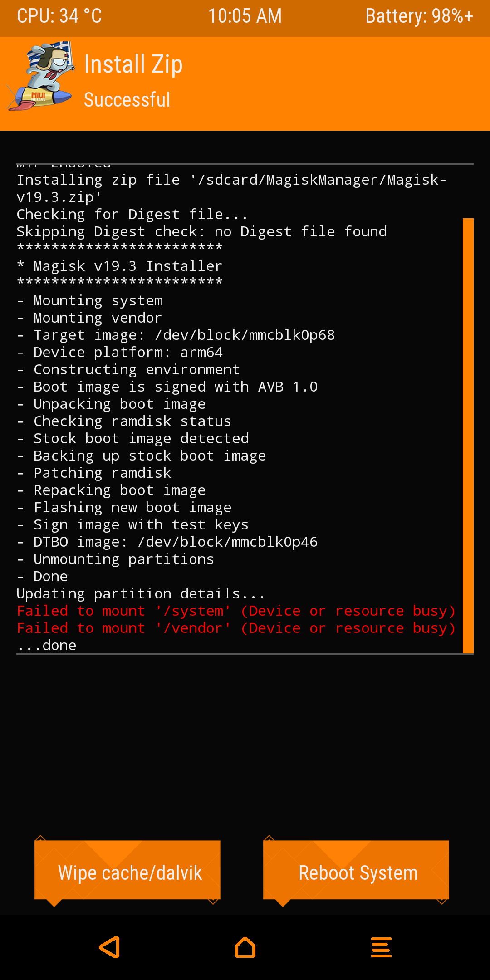Tap the back triangle navigation icon

click(110, 947)
